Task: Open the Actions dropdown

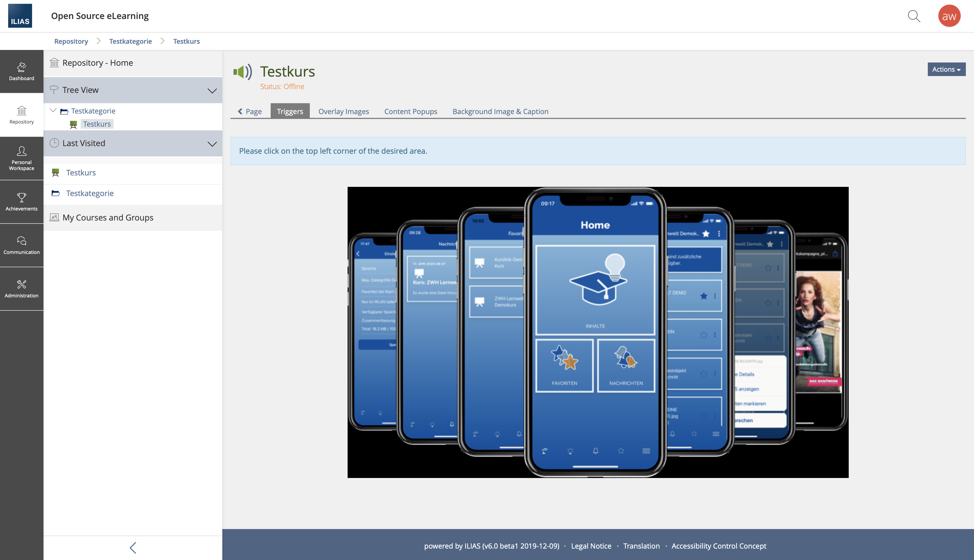Action: 946,69
